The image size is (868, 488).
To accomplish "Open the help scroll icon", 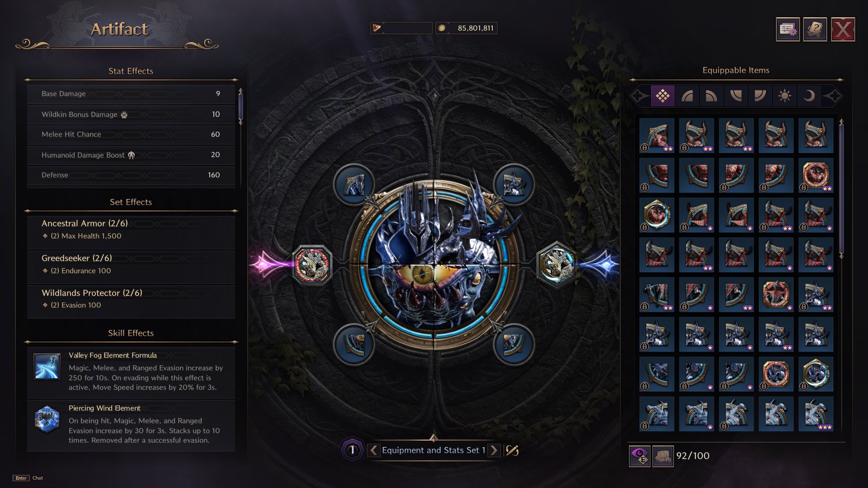I will (815, 30).
